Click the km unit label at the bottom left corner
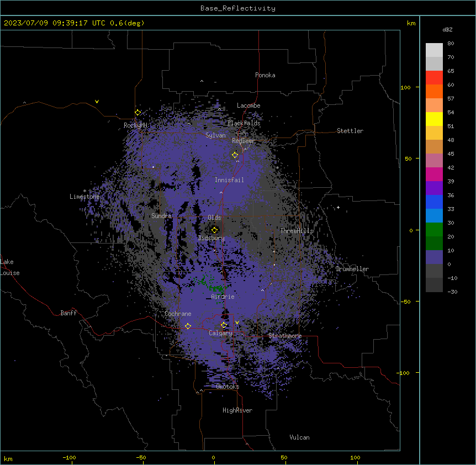 click(8, 458)
